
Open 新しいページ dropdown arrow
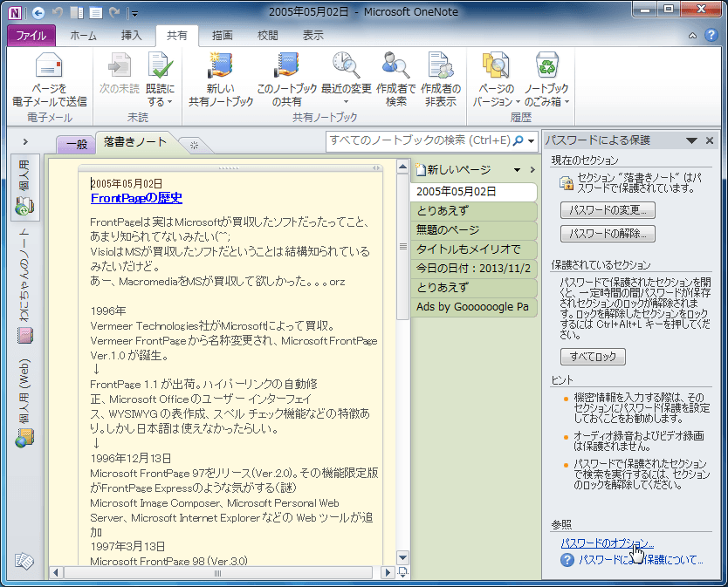pyautogui.click(x=517, y=170)
